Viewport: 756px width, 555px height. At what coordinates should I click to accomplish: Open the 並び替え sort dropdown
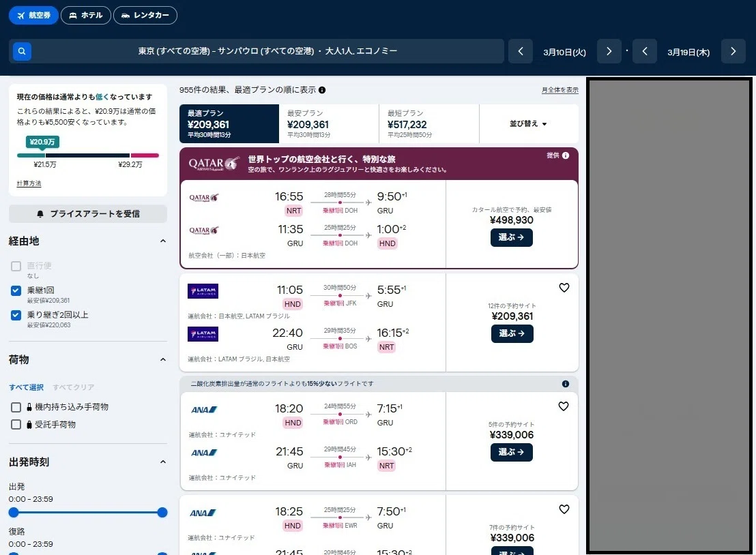(528, 124)
